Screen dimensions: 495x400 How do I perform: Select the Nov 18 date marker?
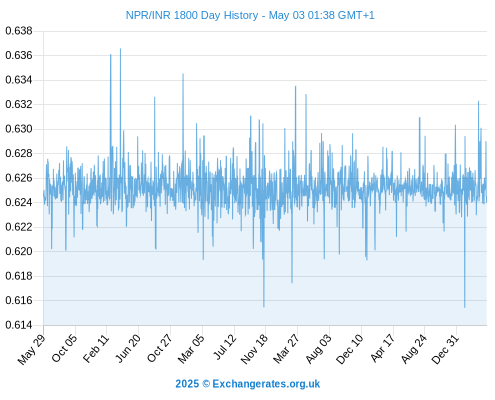(x=254, y=349)
